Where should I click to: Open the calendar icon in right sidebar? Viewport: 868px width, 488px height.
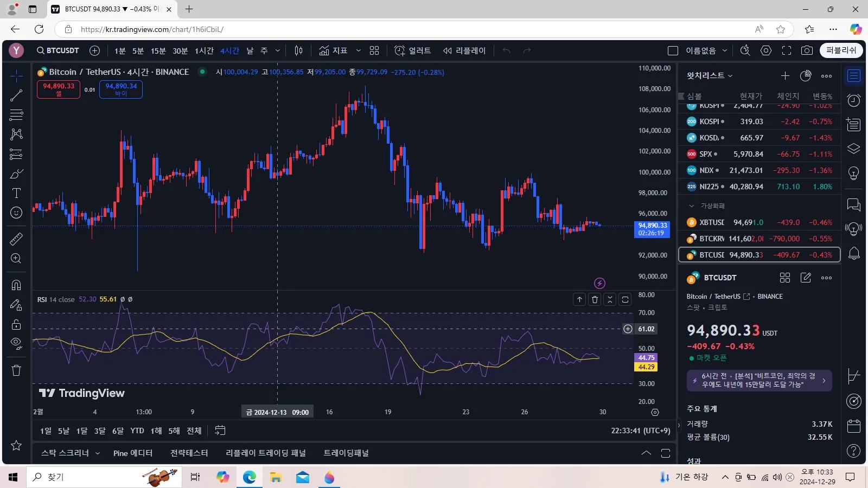pos(854,426)
